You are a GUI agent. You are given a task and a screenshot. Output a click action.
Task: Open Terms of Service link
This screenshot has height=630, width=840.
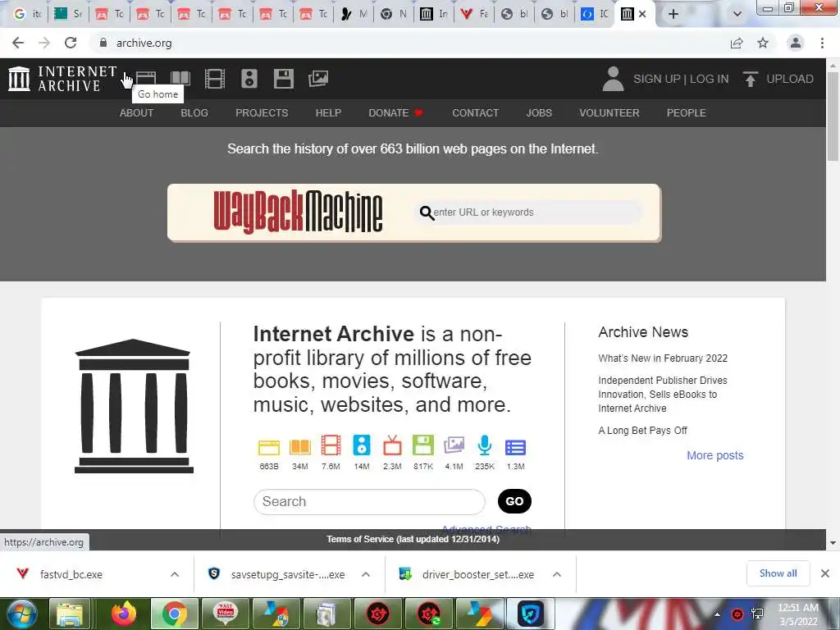point(413,540)
